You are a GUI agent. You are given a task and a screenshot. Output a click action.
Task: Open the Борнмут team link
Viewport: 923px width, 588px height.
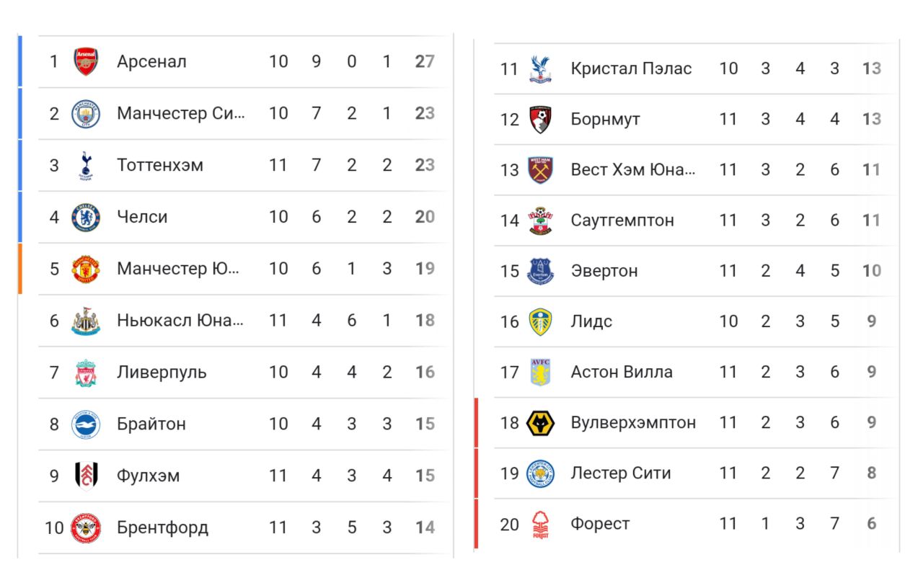(605, 120)
